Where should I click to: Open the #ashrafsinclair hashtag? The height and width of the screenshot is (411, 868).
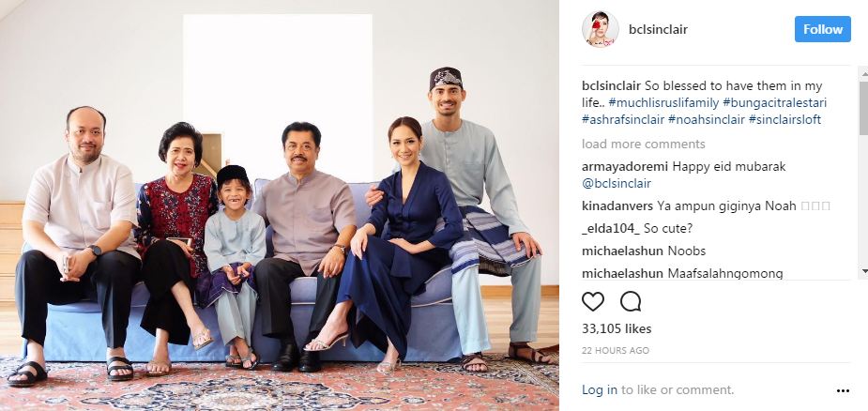(623, 120)
